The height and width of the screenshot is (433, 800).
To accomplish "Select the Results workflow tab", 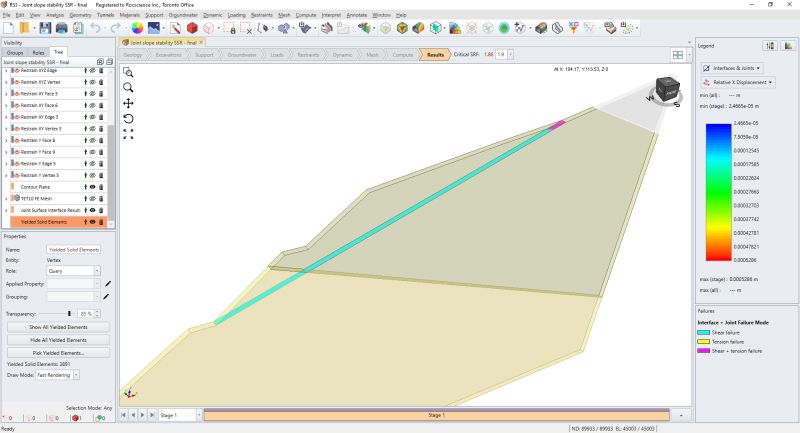I will [x=435, y=55].
